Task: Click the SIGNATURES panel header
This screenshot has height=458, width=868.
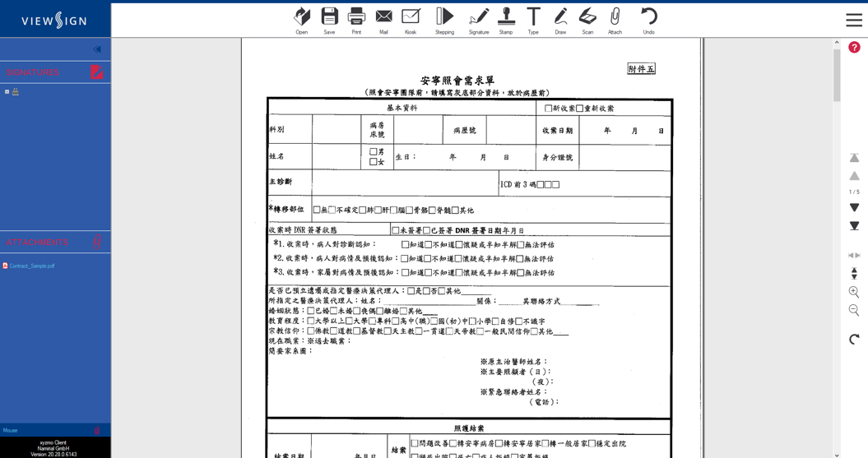Action: pos(33,72)
